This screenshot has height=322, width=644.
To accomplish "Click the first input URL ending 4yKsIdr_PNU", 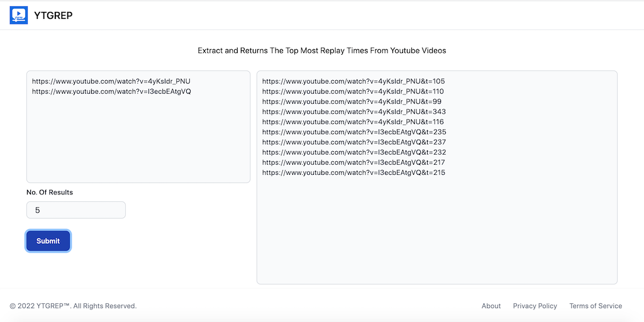I will (x=111, y=81).
